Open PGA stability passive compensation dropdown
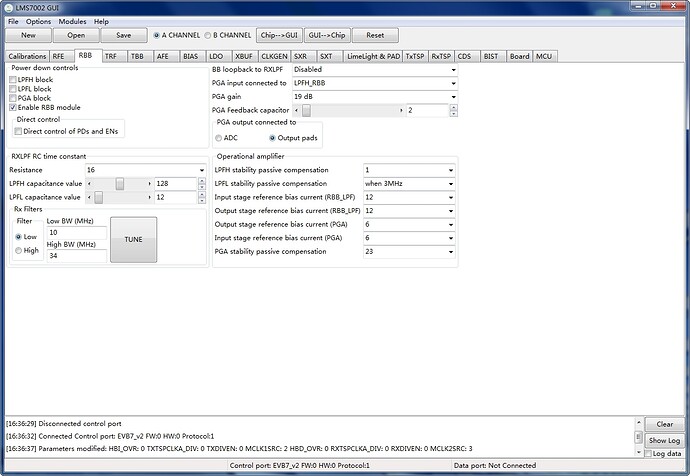 tap(409, 252)
